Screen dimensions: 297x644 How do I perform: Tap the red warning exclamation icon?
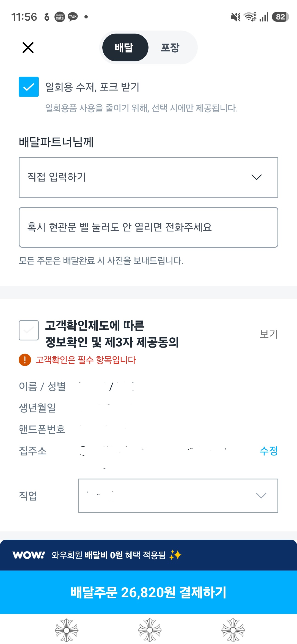click(25, 360)
